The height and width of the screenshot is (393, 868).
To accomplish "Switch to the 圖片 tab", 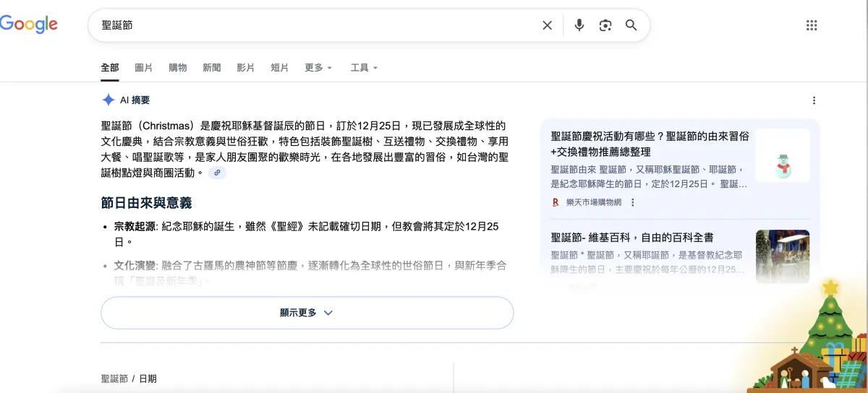I will click(144, 68).
